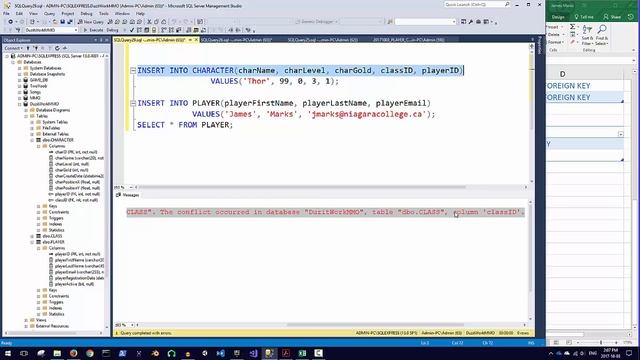The image size is (640, 360).
Task: Select column D header in Excel
Action: tap(562, 74)
